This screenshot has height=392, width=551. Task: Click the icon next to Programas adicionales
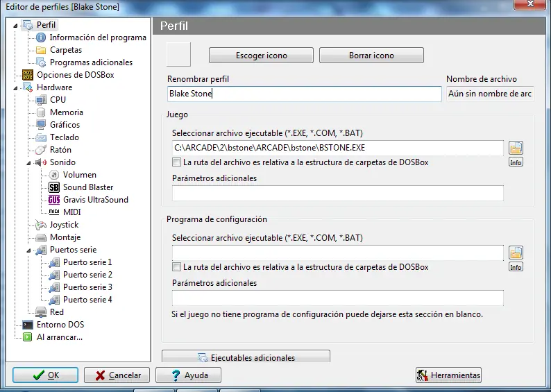(x=41, y=62)
